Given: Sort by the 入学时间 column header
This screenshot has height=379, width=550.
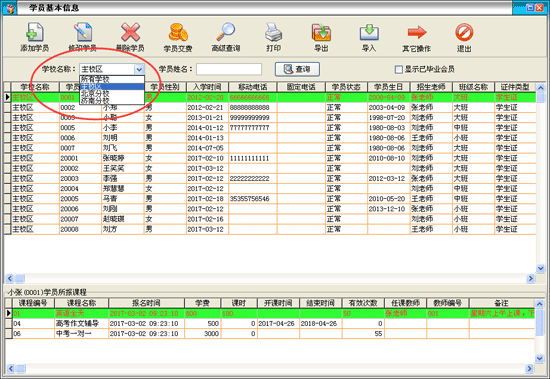Looking at the screenshot, I should (x=207, y=87).
